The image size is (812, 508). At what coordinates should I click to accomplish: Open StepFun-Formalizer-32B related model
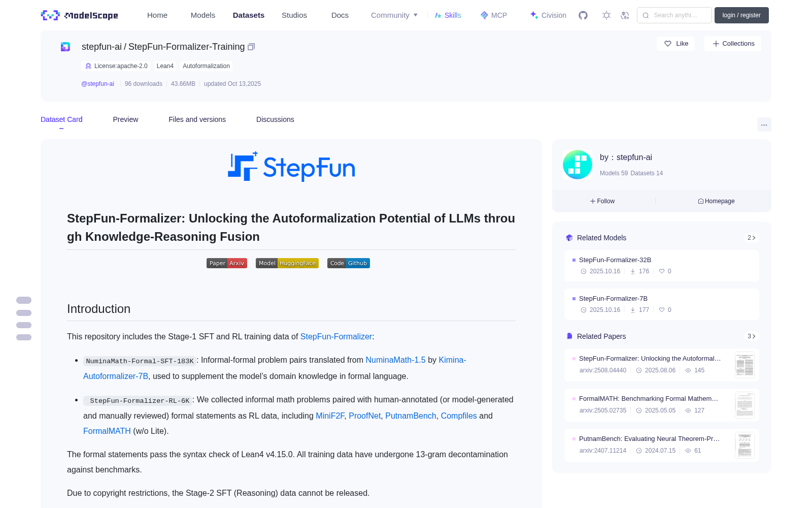[x=662, y=266]
